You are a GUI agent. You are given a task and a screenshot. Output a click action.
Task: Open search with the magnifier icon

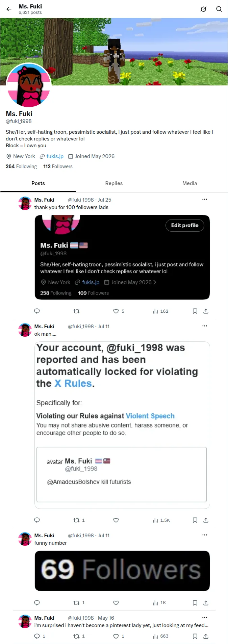(219, 9)
